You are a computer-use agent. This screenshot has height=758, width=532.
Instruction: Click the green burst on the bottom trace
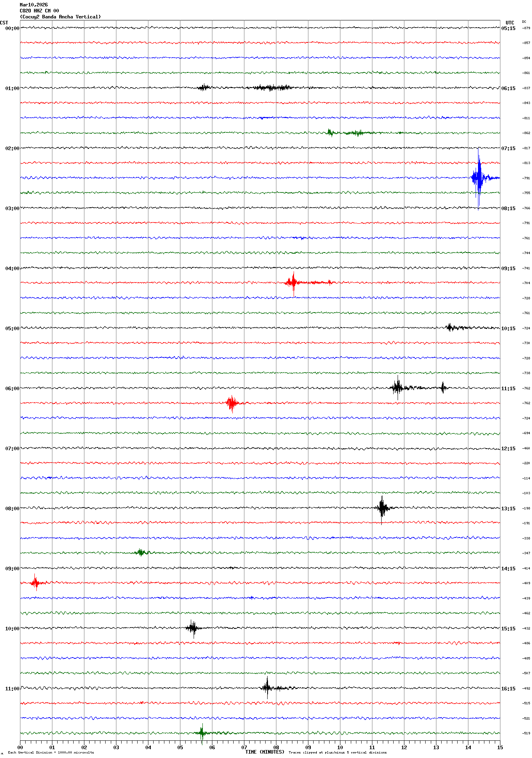pos(202,733)
